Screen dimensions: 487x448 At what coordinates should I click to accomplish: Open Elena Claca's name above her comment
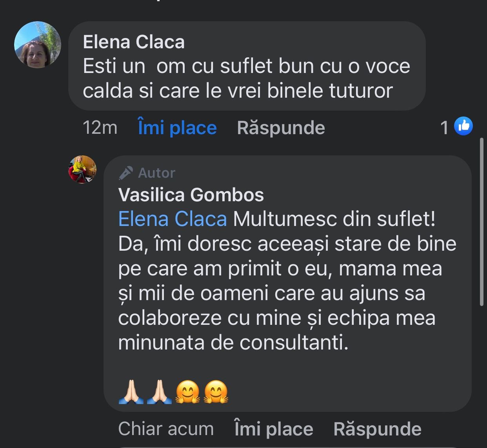point(134,42)
